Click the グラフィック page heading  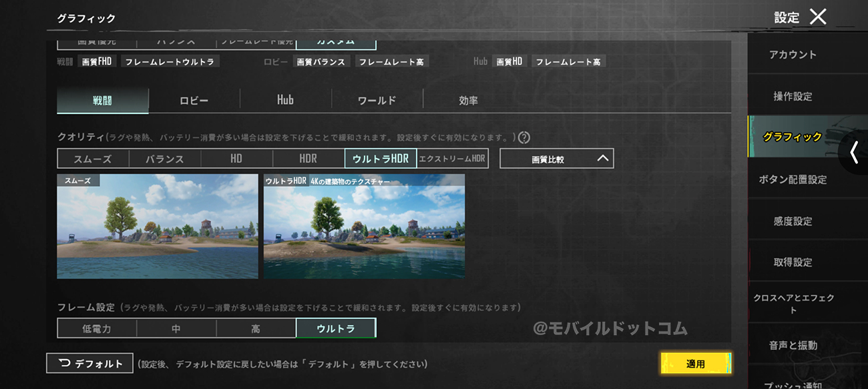(x=86, y=19)
